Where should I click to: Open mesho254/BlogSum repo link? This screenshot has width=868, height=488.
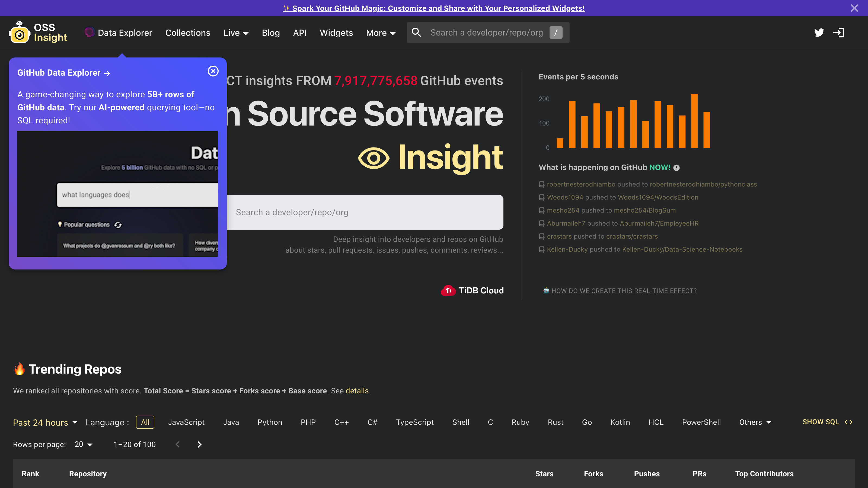tap(645, 210)
